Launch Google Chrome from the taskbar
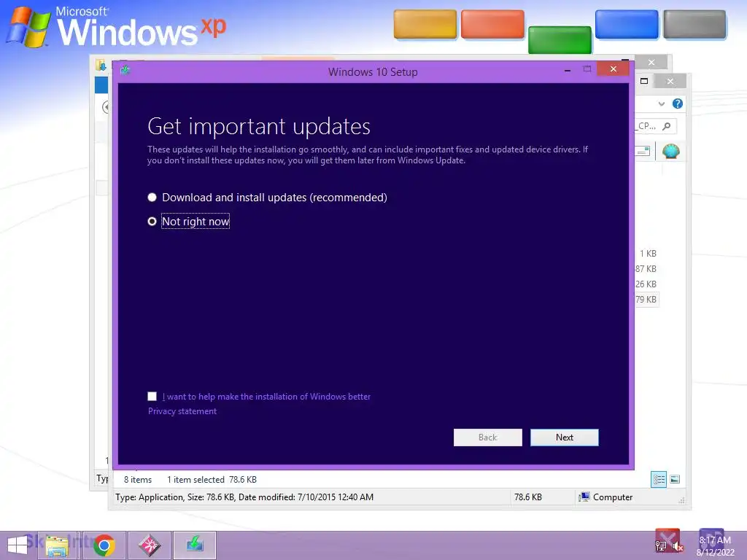The image size is (747, 560). tap(104, 545)
